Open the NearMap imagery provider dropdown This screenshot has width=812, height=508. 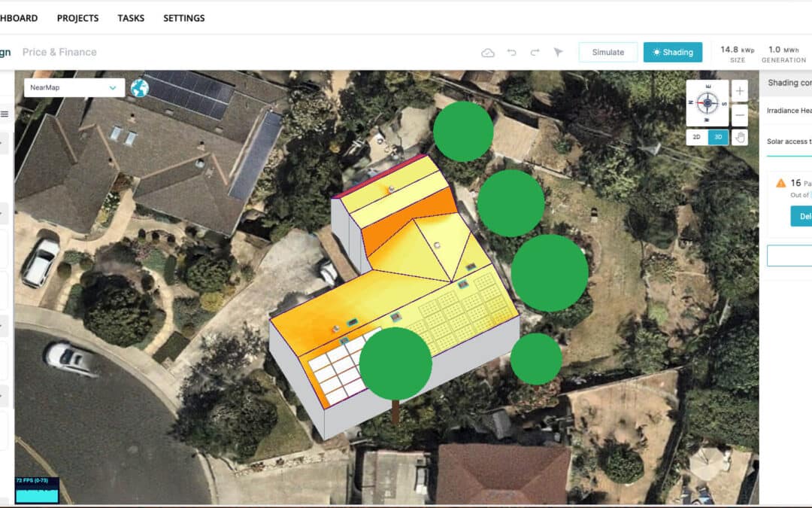[x=73, y=87]
